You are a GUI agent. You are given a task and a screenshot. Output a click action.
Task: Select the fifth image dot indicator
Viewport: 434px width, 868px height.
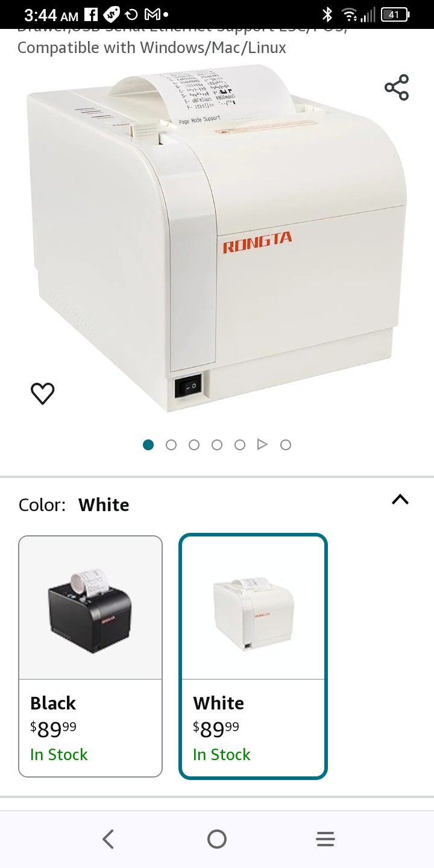point(240,445)
